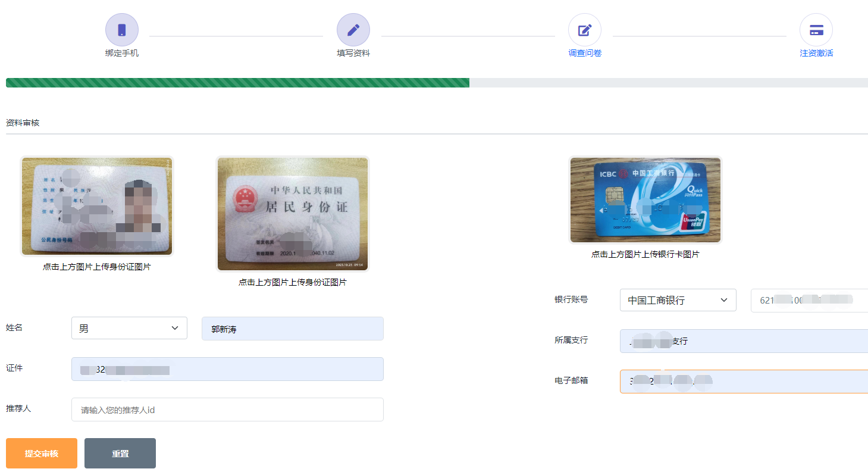Expand the gender dropdown showing 男

point(129,328)
